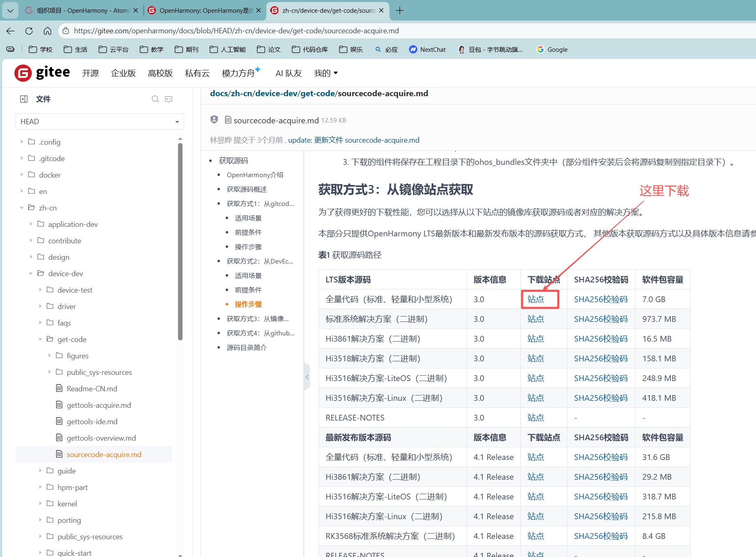Jump to OpenHarmony介绍 outline entry

(255, 175)
